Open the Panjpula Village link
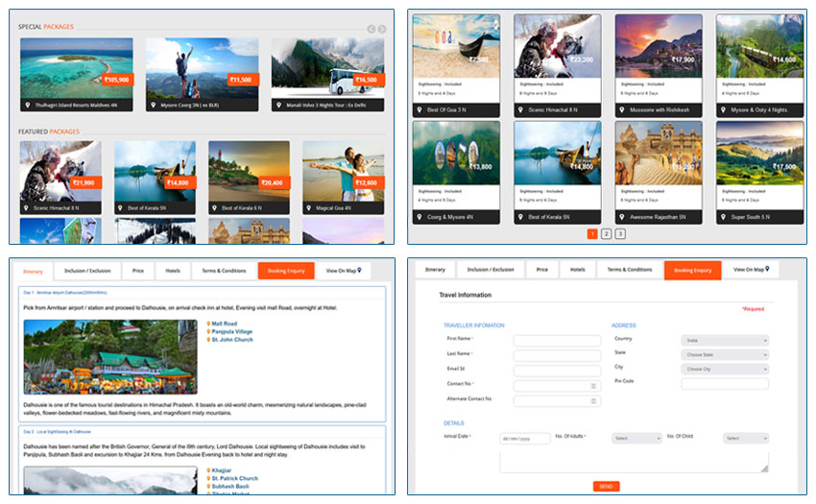This screenshot has height=504, width=816. (x=232, y=331)
